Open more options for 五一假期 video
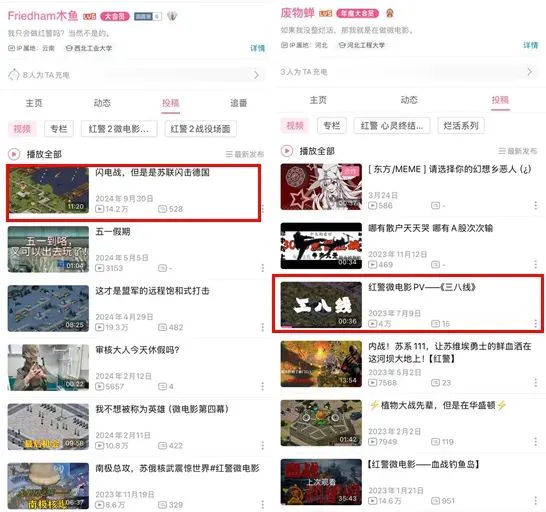546x512 pixels. [x=263, y=268]
